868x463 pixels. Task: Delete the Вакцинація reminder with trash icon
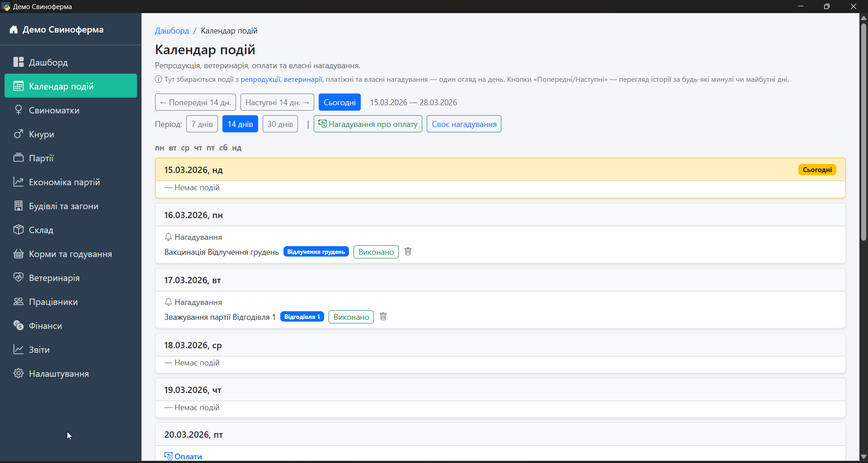coord(408,252)
